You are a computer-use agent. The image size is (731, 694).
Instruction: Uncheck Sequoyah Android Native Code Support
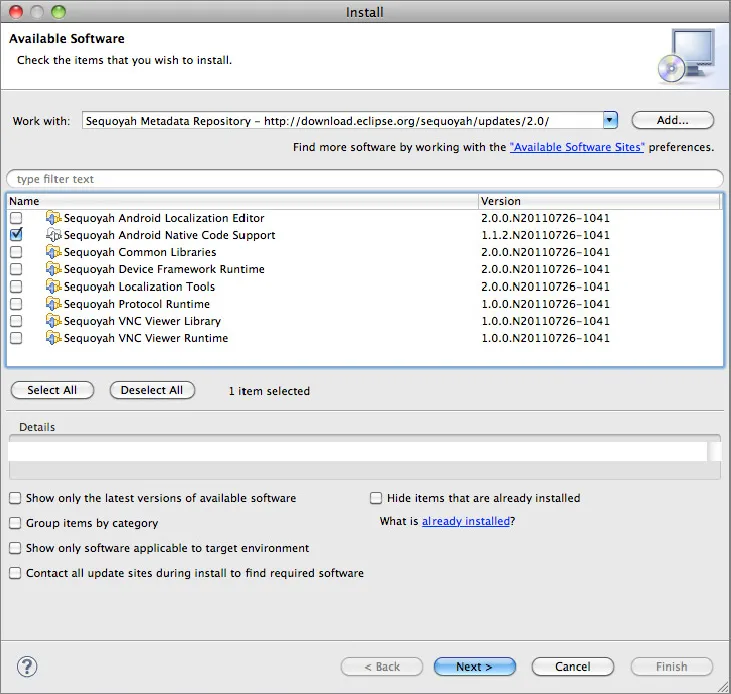coord(16,235)
